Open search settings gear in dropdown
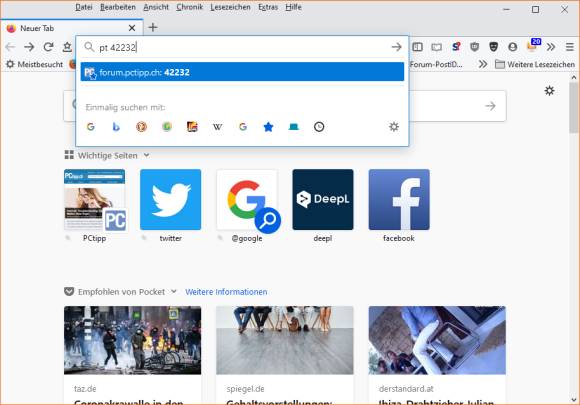580x405 pixels. 394,127
